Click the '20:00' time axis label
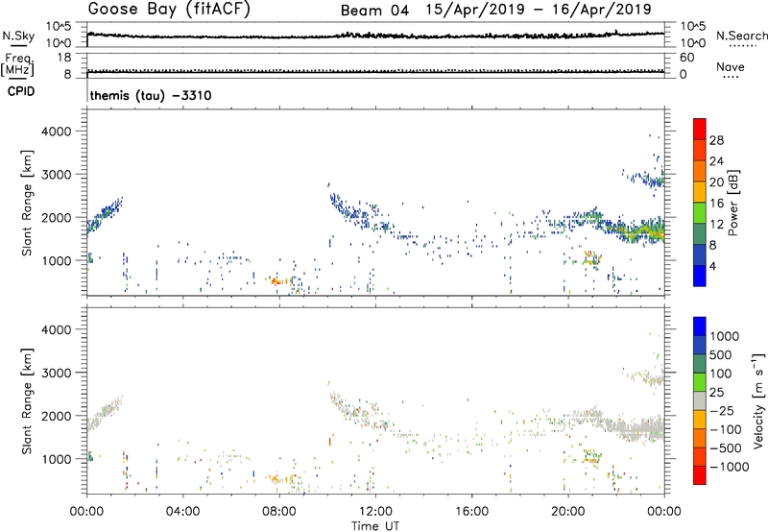768x532 pixels. click(568, 512)
